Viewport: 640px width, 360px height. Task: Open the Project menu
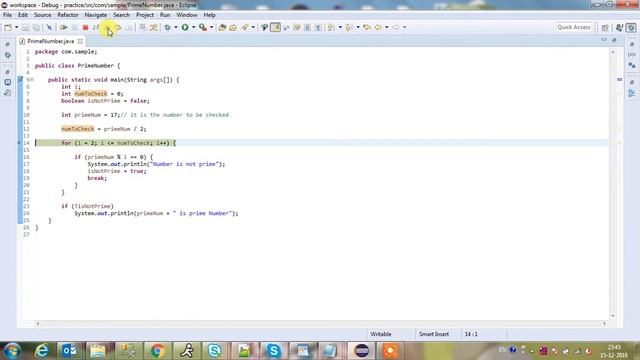145,15
